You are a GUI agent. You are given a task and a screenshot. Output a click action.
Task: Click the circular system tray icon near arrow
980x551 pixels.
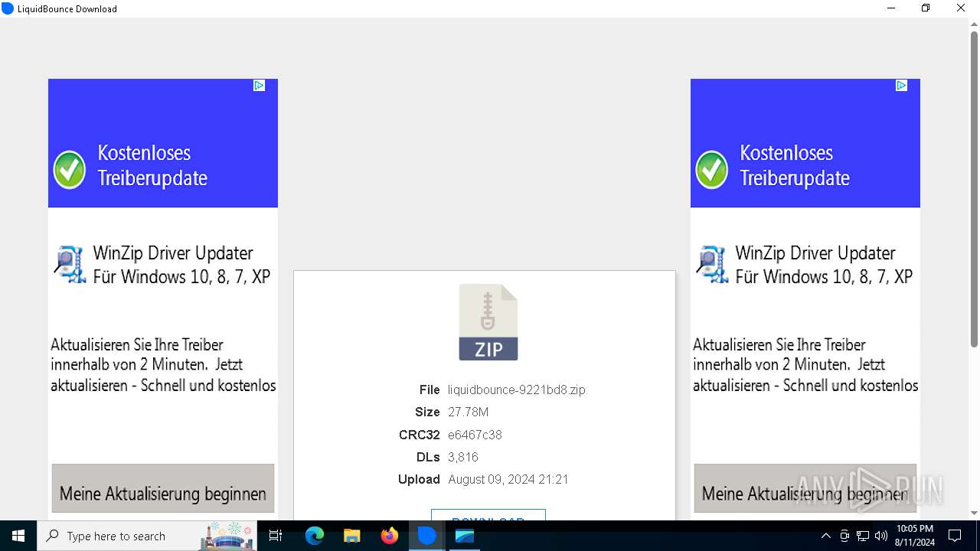click(x=844, y=536)
